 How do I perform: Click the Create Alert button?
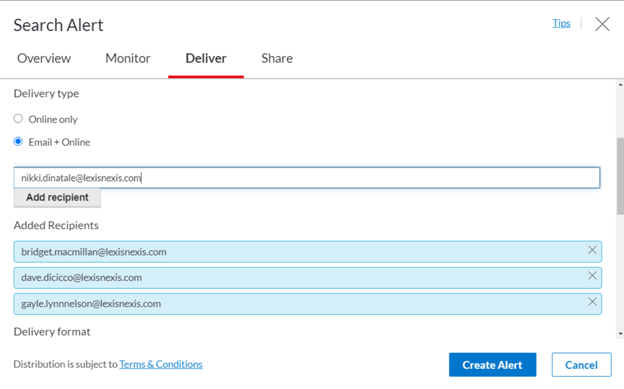[x=492, y=365]
